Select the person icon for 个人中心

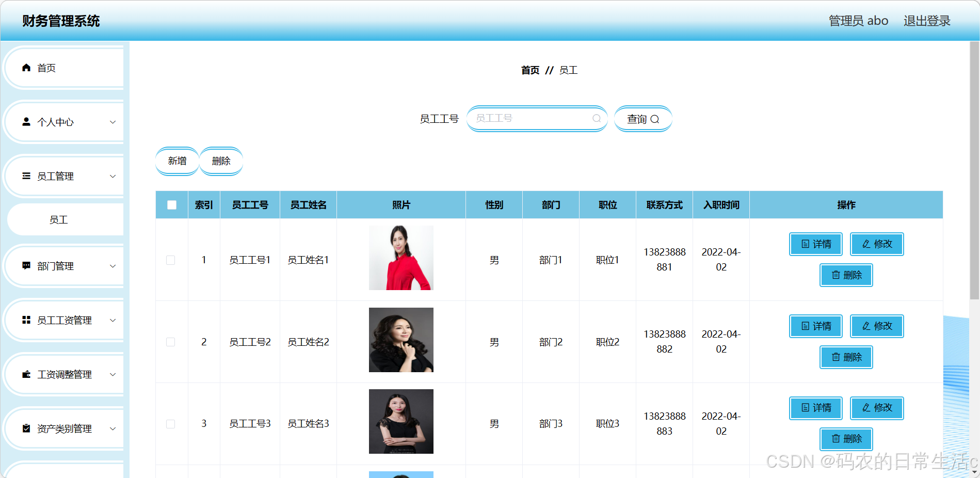coord(26,122)
